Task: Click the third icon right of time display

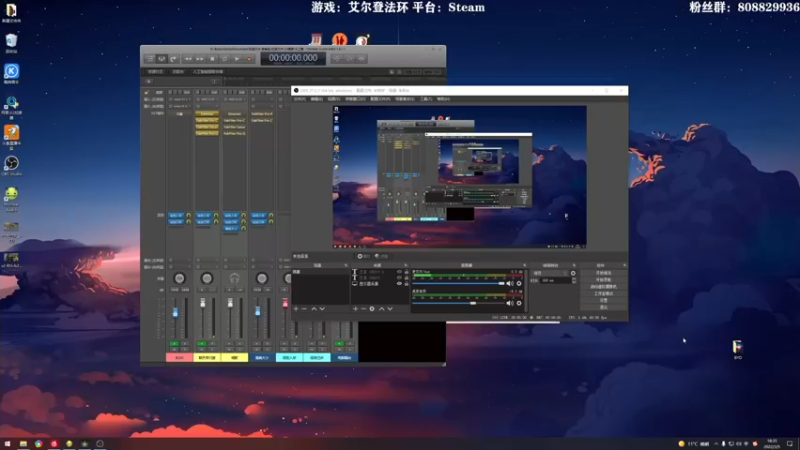Action: (x=361, y=59)
